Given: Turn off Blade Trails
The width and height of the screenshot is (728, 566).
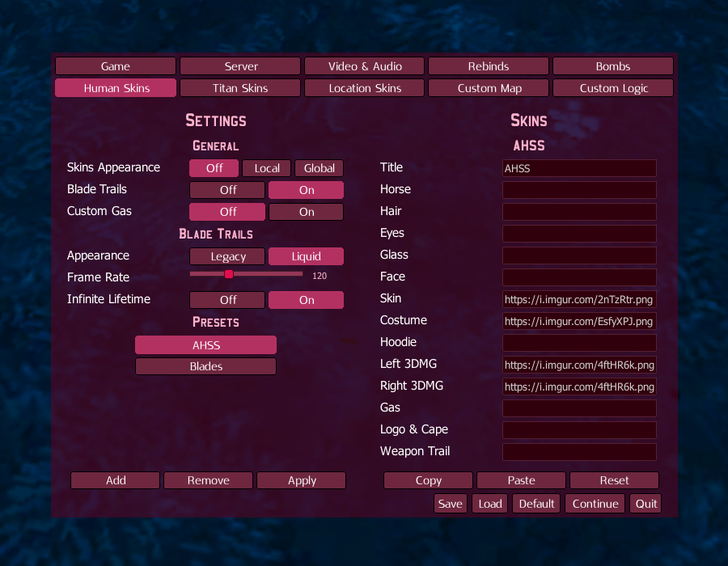Looking at the screenshot, I should pos(226,189).
